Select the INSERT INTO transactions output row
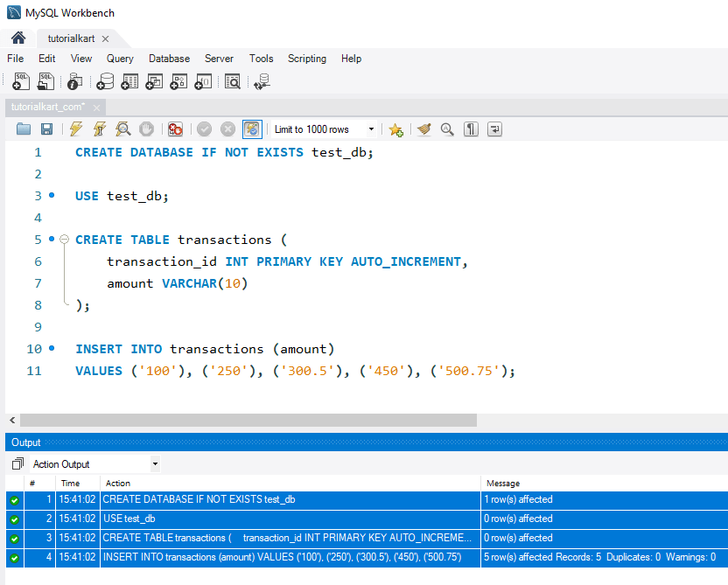 click(x=367, y=557)
